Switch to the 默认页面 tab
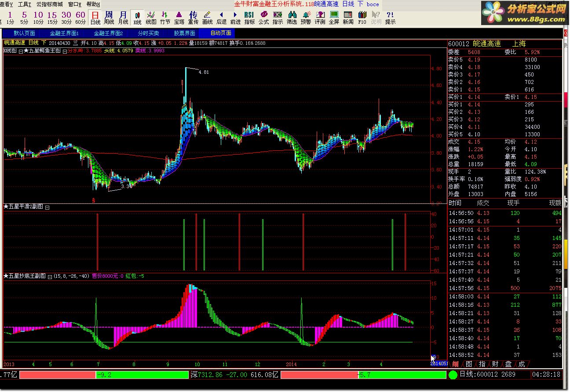570x392 pixels. (x=25, y=33)
